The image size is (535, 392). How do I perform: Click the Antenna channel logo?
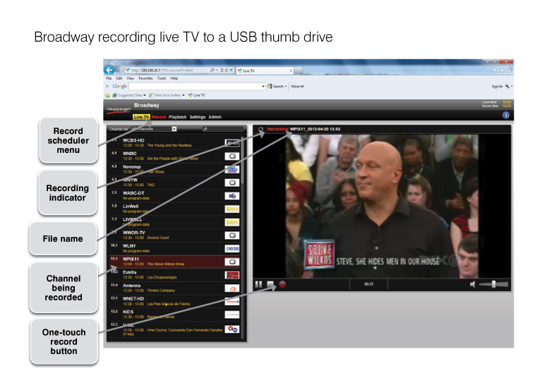coord(232,288)
